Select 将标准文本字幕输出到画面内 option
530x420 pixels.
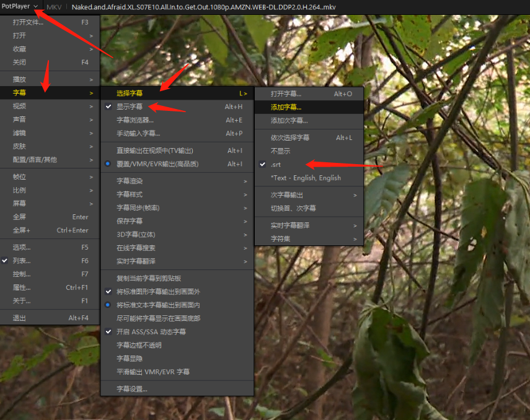tap(158, 305)
